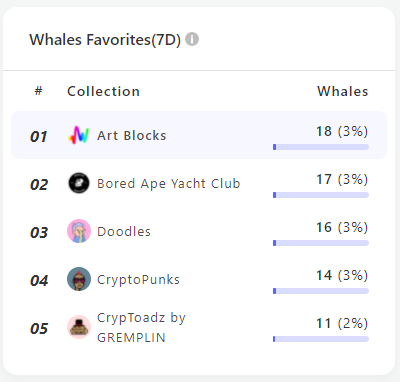This screenshot has width=400, height=382.
Task: Open CrypToadz by GREMPLIN collection name
Action: 141,327
